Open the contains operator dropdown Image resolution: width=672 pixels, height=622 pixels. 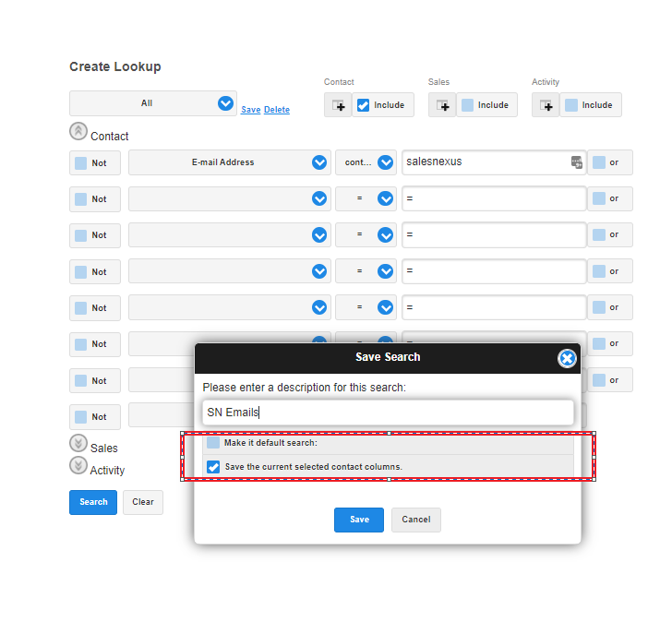pos(385,162)
